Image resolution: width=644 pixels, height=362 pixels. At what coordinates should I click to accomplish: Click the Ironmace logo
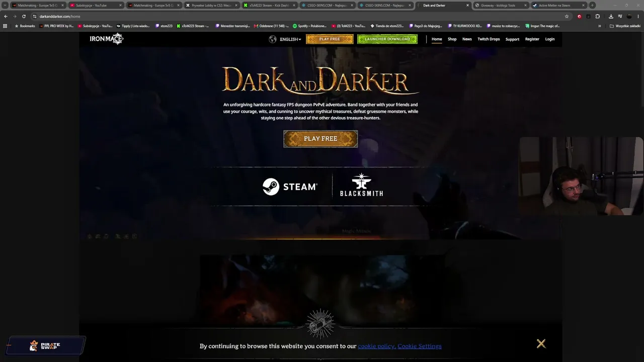pos(106,39)
